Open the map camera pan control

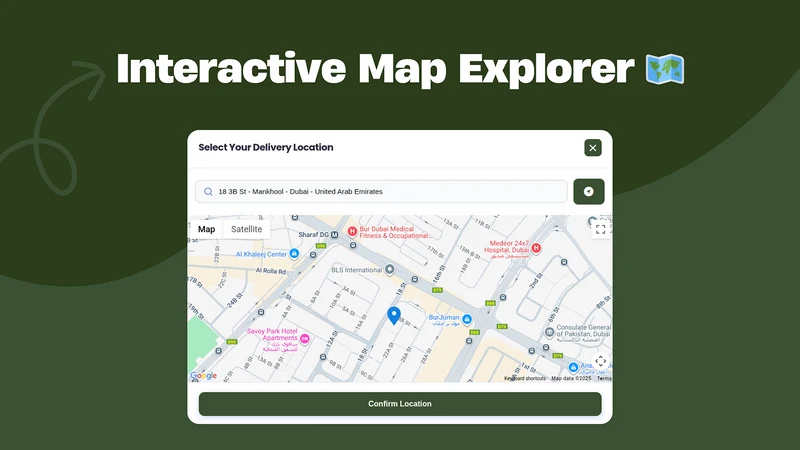pyautogui.click(x=601, y=361)
